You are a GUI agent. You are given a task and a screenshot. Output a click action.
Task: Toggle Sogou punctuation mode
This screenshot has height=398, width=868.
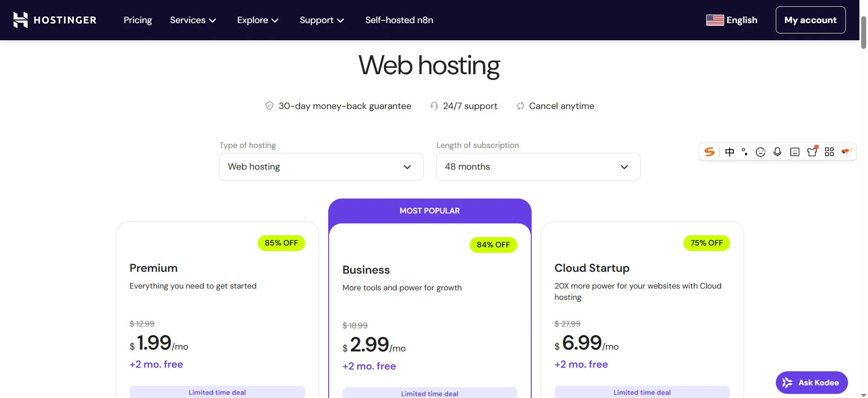pyautogui.click(x=744, y=152)
